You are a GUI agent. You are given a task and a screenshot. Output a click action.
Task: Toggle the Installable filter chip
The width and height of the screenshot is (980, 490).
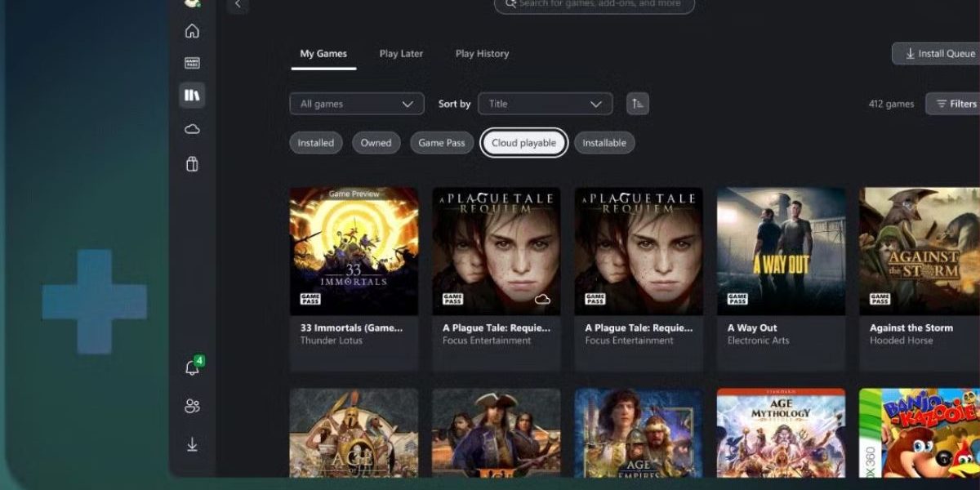coord(604,143)
